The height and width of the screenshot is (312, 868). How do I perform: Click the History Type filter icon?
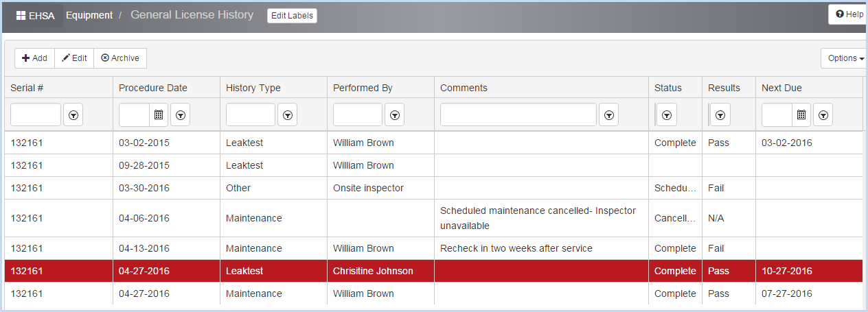[x=288, y=115]
